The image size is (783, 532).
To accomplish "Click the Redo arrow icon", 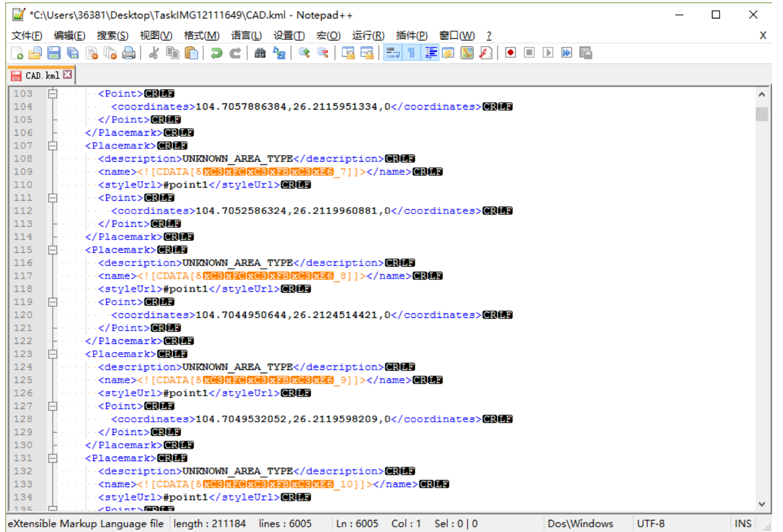I will pos(235,53).
